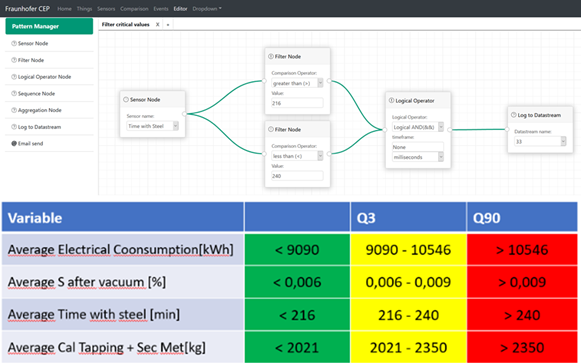
Task: Open the milliseconds timeframe unit dropdown
Action: coord(418,157)
